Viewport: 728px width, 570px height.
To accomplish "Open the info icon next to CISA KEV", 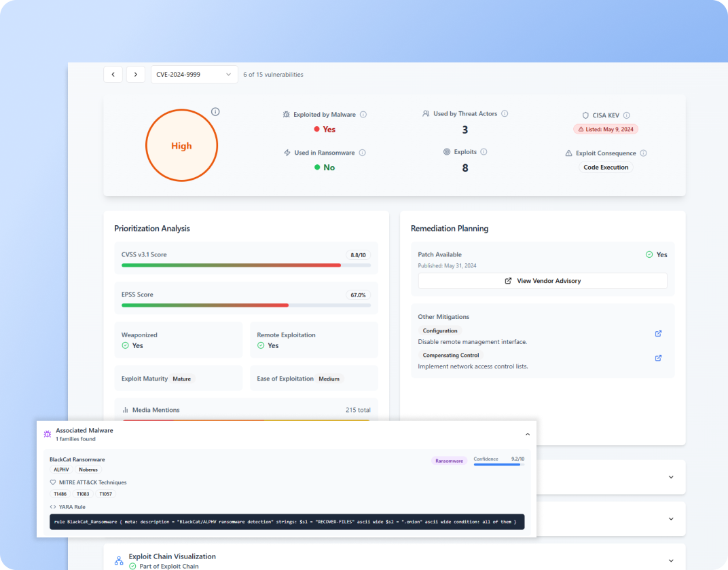I will tap(626, 115).
